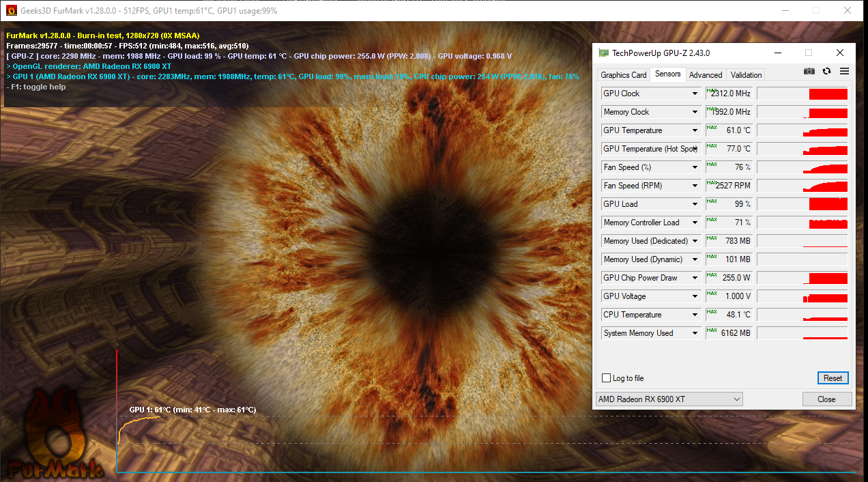This screenshot has height=482, width=868.
Task: Take a GPU-Z screenshot with camera icon
Action: pos(809,71)
